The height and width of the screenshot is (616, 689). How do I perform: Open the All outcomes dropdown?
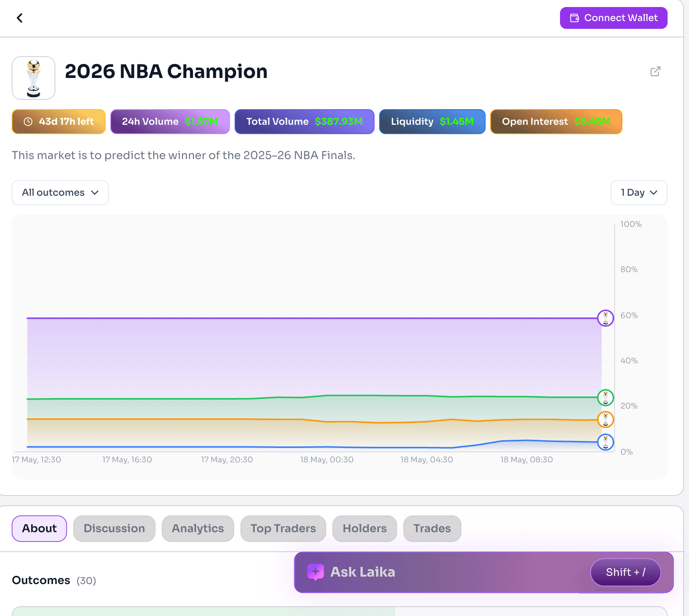click(x=60, y=193)
